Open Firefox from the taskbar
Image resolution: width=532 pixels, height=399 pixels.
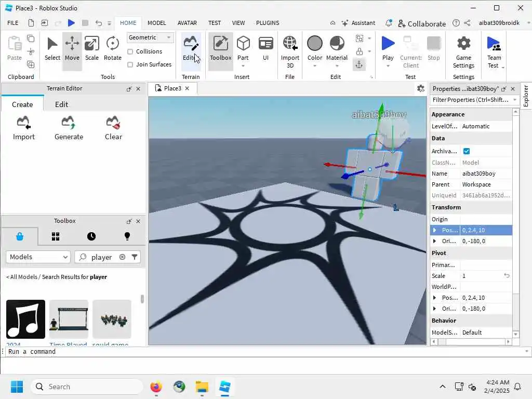(x=156, y=387)
